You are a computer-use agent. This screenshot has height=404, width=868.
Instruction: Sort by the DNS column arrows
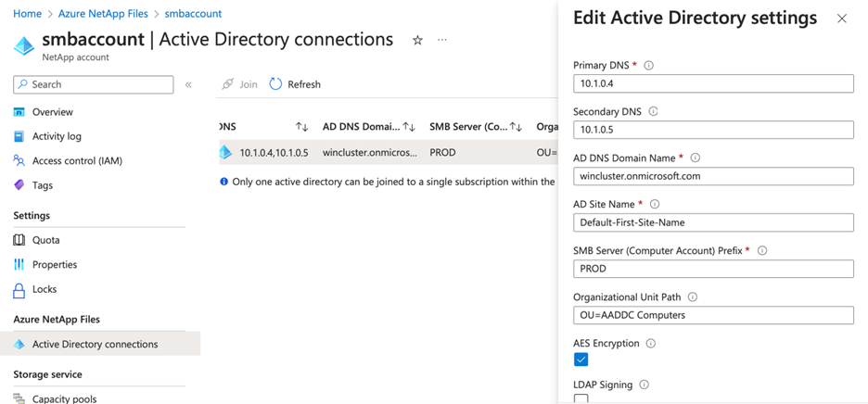(301, 127)
